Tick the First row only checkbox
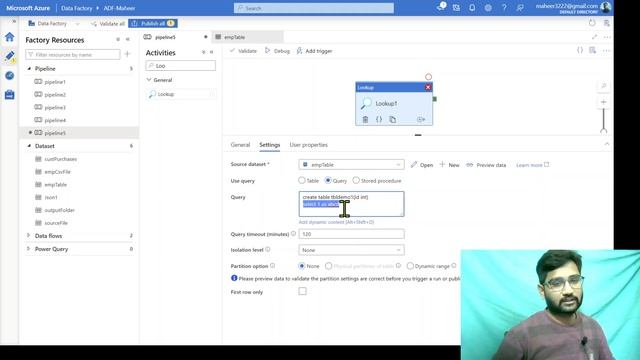This screenshot has width=640, height=360. (302, 291)
